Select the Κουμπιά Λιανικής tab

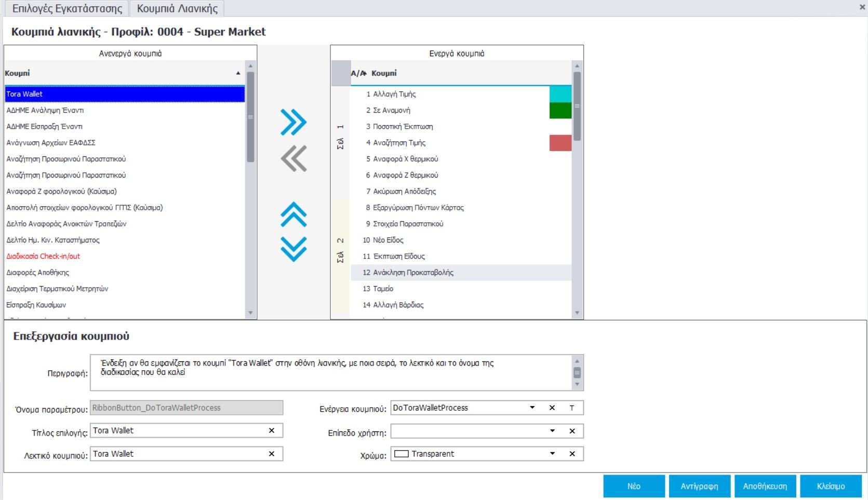177,9
